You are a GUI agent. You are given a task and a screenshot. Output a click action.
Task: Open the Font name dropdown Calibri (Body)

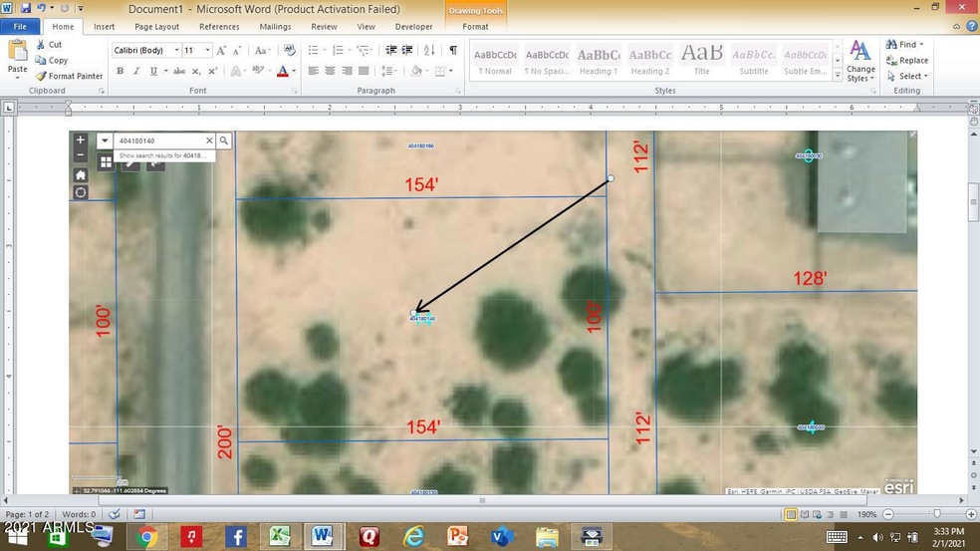[177, 50]
